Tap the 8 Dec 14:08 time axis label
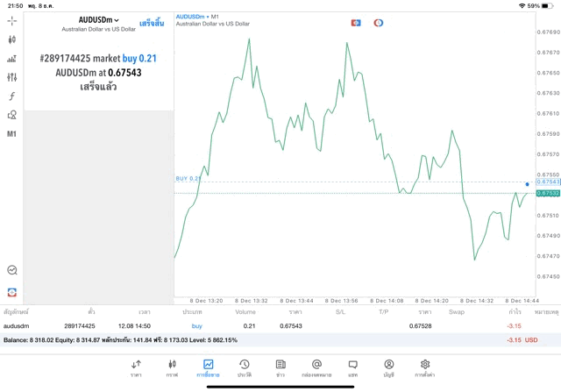The height and width of the screenshot is (392, 561). tap(387, 301)
